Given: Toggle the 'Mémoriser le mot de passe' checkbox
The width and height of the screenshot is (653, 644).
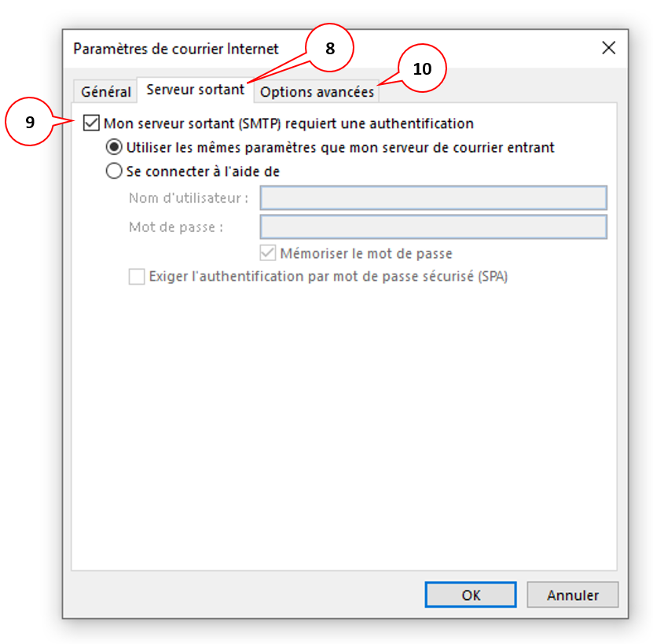Looking at the screenshot, I should (x=267, y=252).
